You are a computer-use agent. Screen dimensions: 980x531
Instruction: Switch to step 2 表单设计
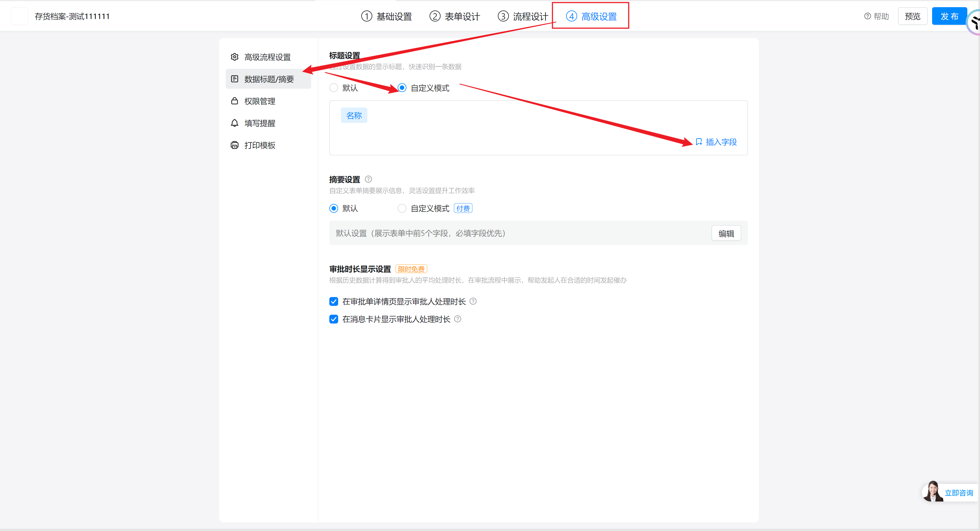tap(455, 16)
